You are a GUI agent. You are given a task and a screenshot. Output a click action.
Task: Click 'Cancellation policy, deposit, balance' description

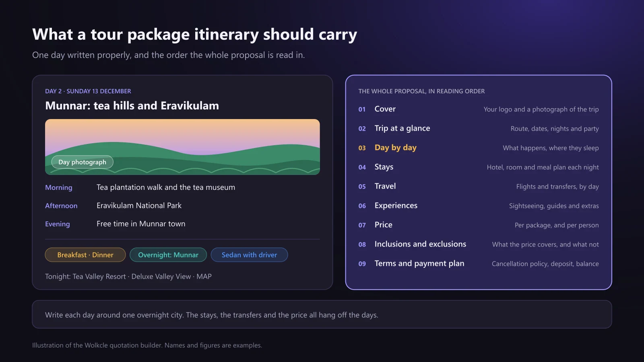tap(545, 264)
